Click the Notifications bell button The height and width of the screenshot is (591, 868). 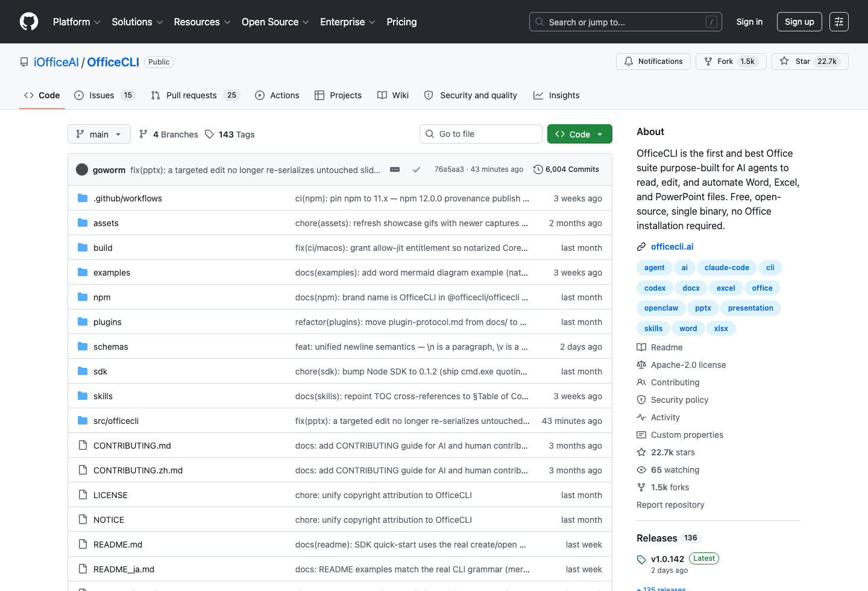(x=653, y=62)
